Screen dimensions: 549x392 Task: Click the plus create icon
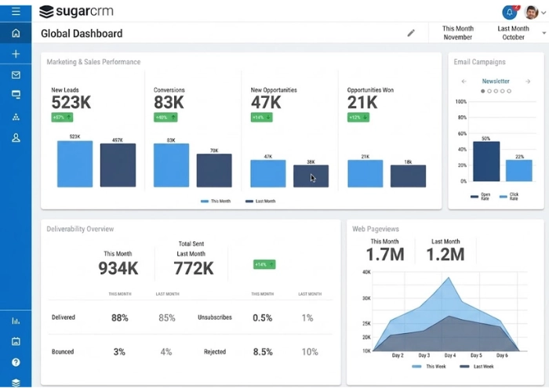coord(16,54)
